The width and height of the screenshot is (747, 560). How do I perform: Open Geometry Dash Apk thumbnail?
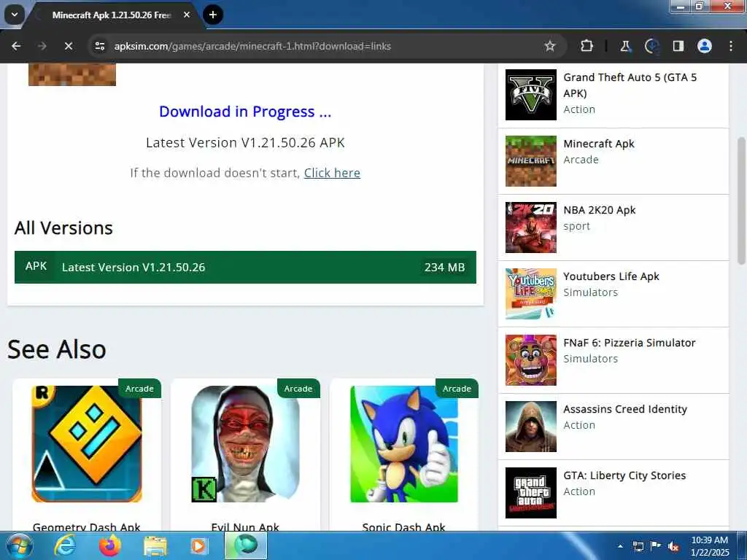pyautogui.click(x=87, y=444)
